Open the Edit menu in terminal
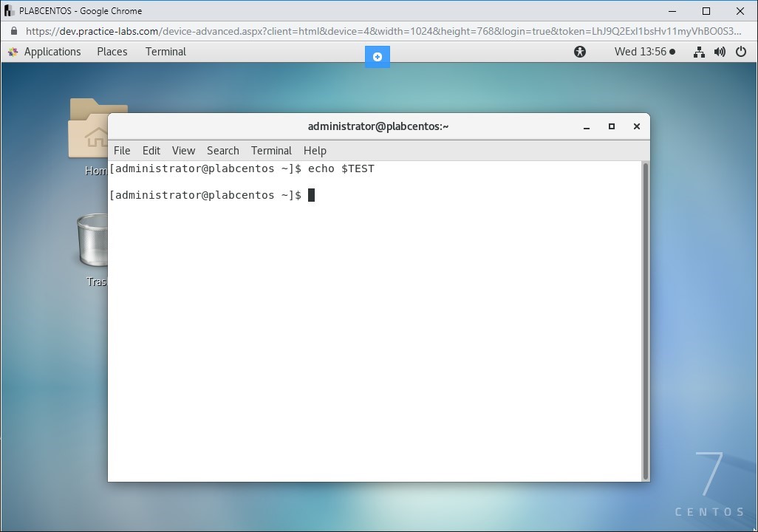Image resolution: width=758 pixels, height=532 pixels. [x=151, y=151]
